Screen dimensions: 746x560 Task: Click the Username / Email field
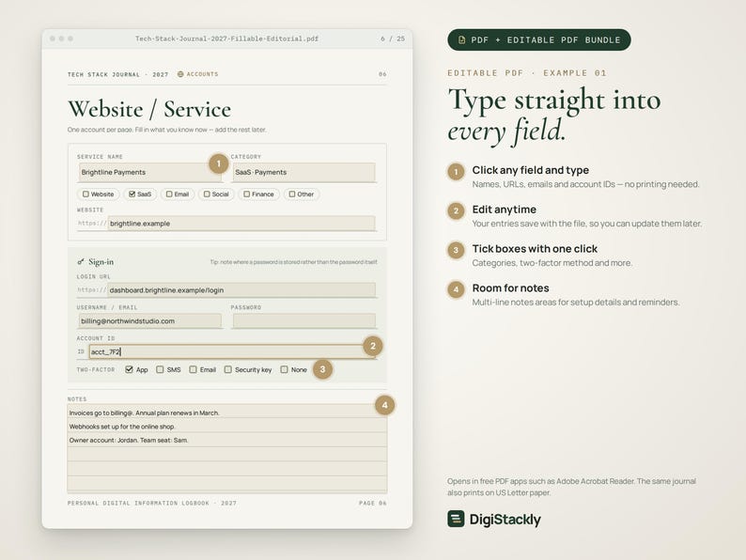pos(150,321)
